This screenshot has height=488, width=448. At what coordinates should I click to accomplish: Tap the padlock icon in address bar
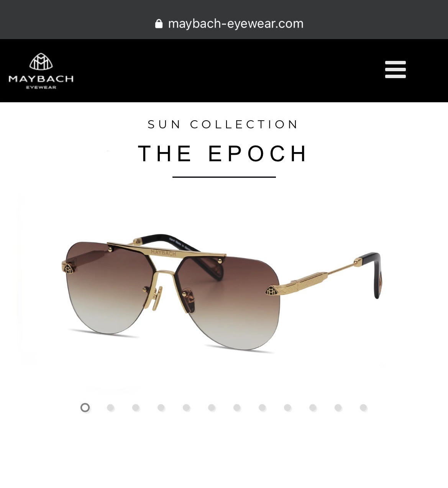pyautogui.click(x=159, y=24)
